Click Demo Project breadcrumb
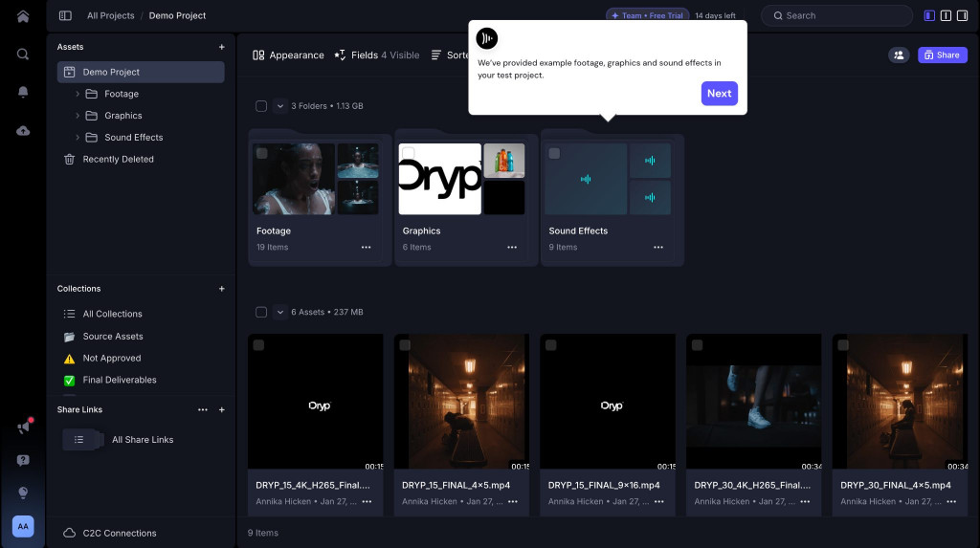This screenshot has height=548, width=980. pos(177,15)
